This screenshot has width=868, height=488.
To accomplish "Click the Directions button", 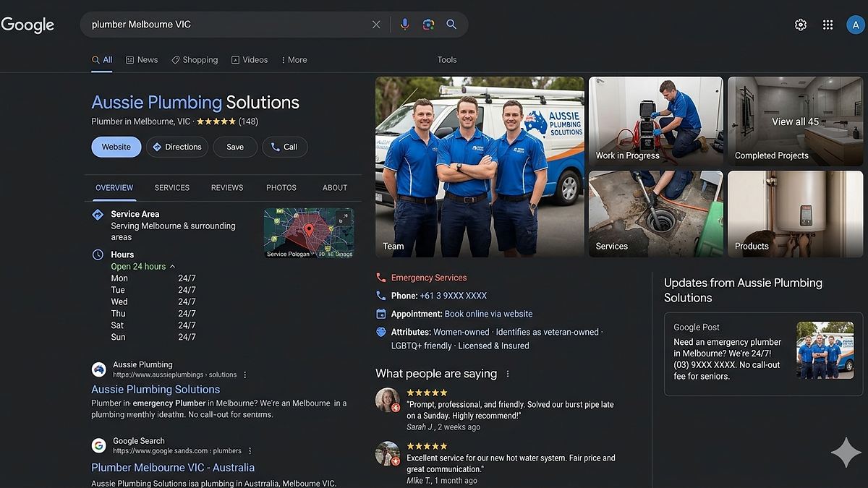I will pyautogui.click(x=177, y=147).
